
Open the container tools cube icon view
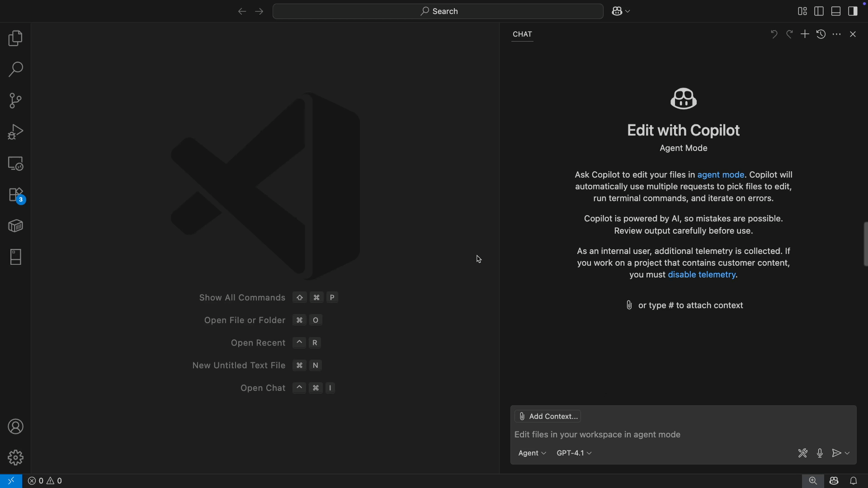pyautogui.click(x=15, y=226)
